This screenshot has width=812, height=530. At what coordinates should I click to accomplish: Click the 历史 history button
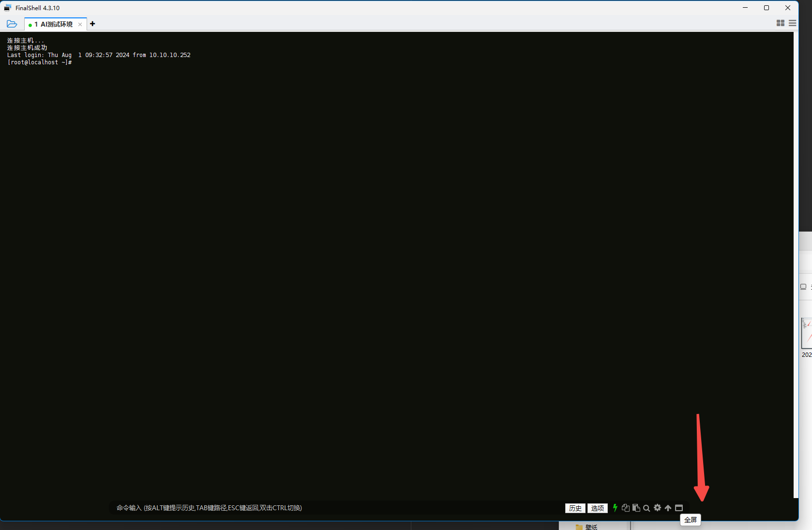point(575,508)
